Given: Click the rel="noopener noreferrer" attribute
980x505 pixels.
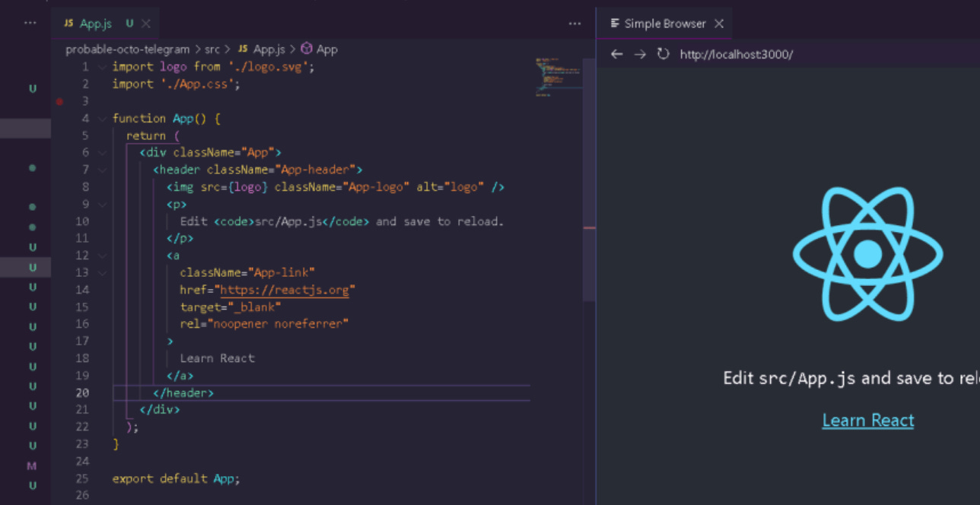Looking at the screenshot, I should [264, 324].
